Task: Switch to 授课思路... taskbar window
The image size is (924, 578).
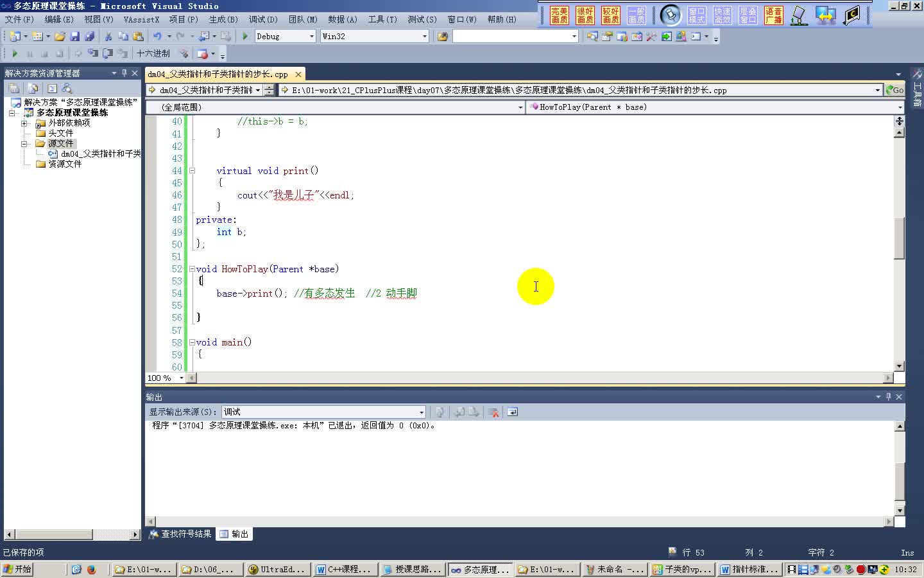Action: [412, 569]
